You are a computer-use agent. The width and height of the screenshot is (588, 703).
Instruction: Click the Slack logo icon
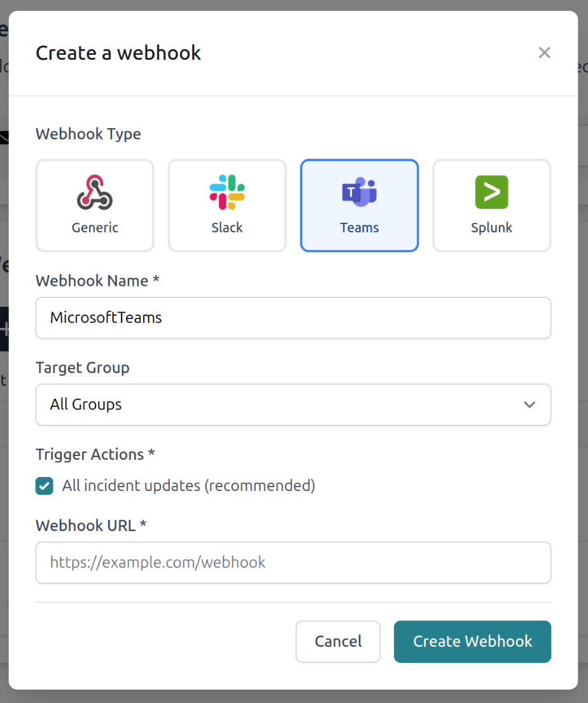pos(227,191)
